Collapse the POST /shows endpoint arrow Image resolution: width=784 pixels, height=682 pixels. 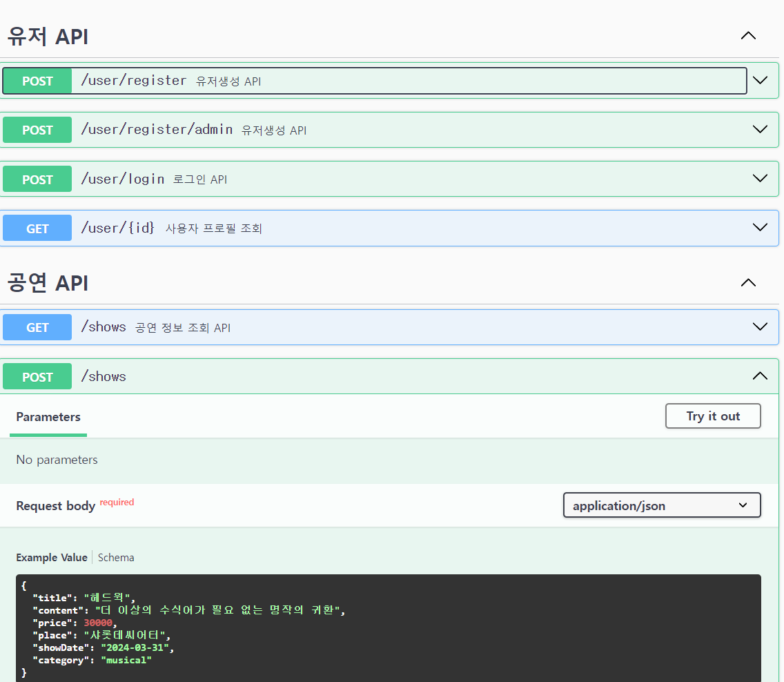pos(760,376)
